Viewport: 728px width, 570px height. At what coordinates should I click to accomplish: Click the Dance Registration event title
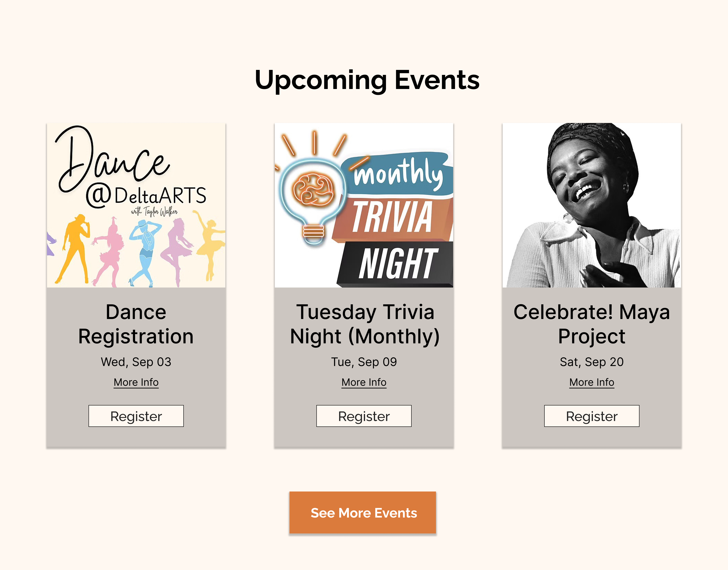[x=136, y=324]
